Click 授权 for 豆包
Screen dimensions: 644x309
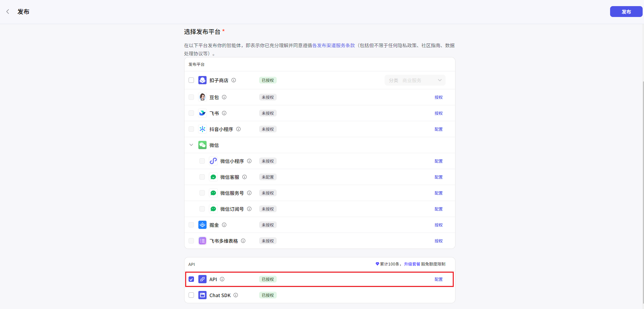(438, 97)
